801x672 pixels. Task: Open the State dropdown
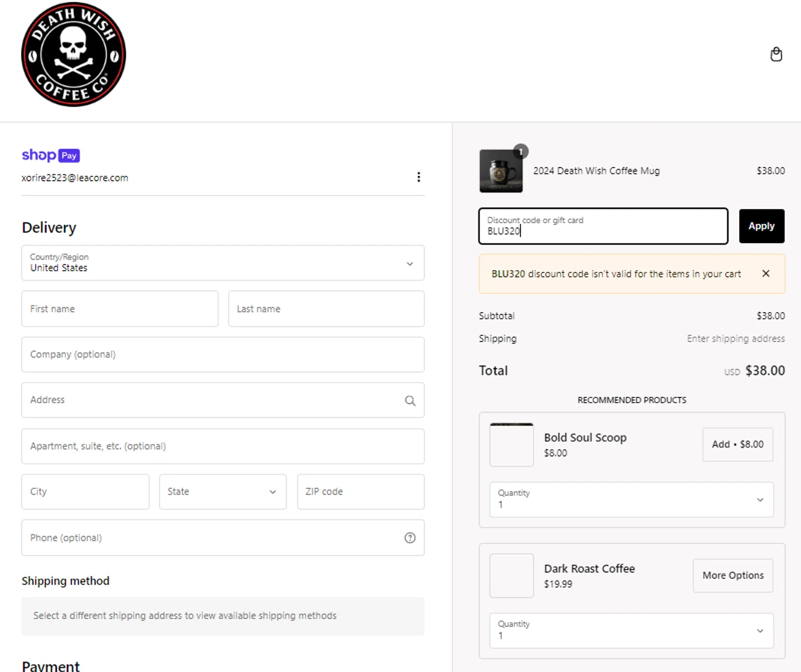pyautogui.click(x=223, y=491)
